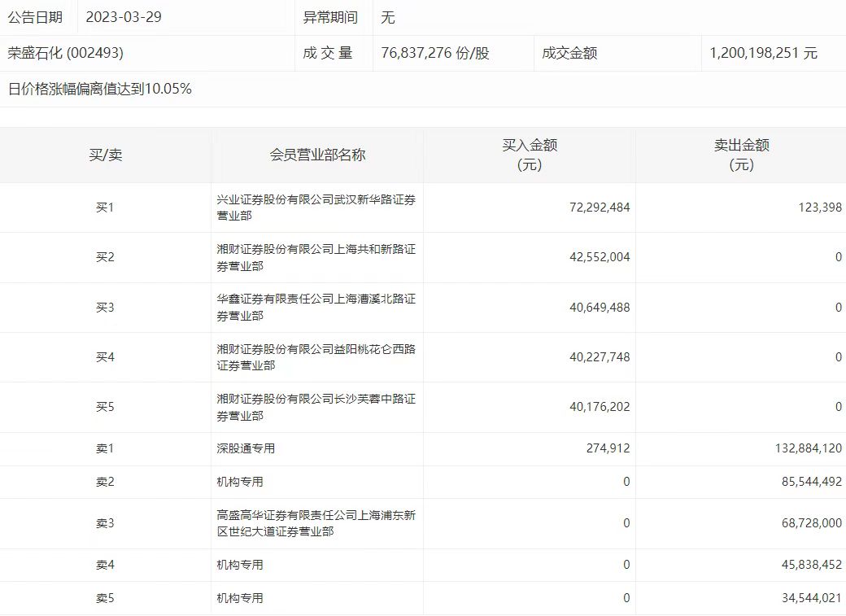Select the 买2 row label
Image resolution: width=846 pixels, height=616 pixels.
point(105,257)
